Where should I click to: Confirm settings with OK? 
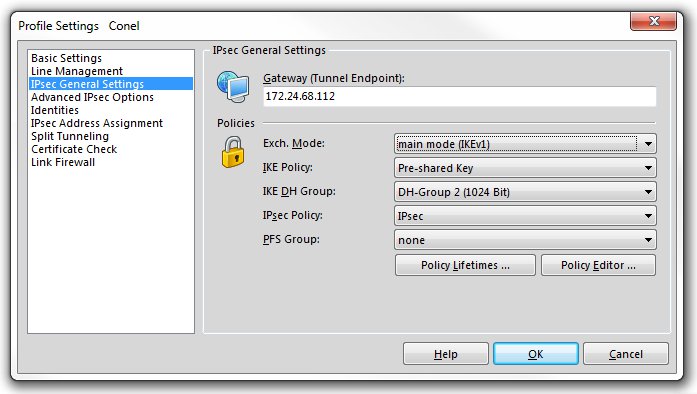[x=536, y=354]
